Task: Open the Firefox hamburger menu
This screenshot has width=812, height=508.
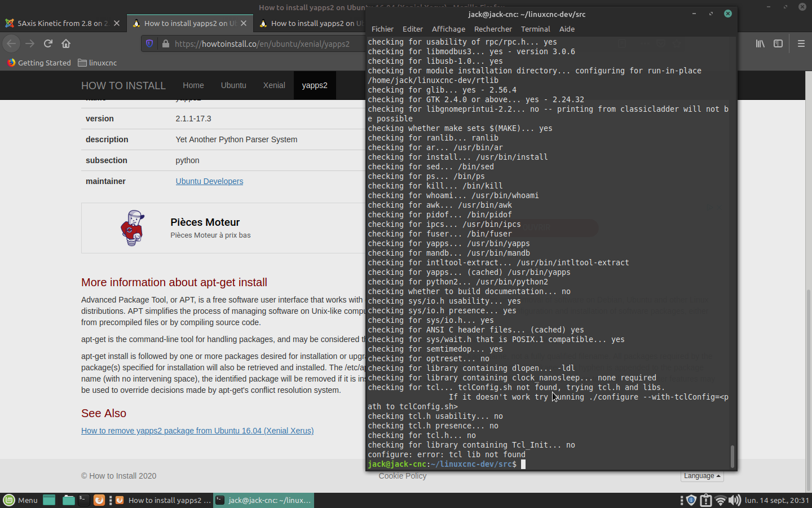Action: click(x=801, y=43)
